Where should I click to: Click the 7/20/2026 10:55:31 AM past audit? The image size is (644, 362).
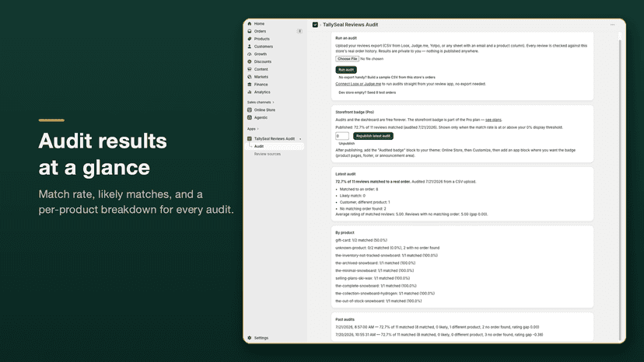pos(439,335)
